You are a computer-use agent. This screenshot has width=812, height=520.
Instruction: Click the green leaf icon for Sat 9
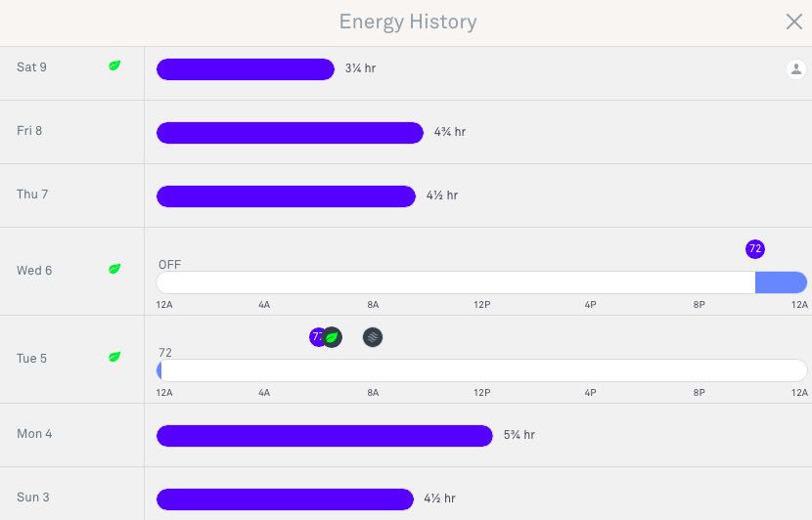pyautogui.click(x=114, y=65)
